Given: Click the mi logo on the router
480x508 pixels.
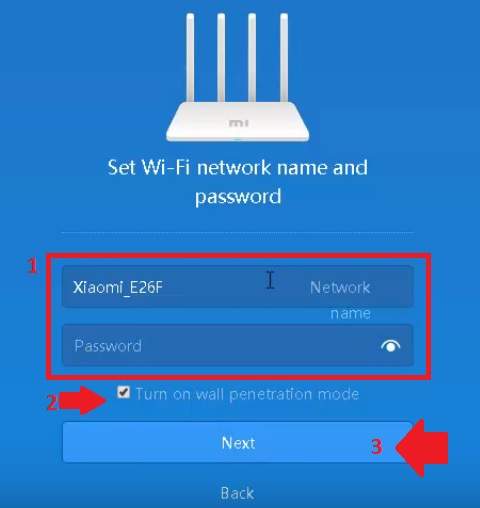Looking at the screenshot, I should click(x=238, y=123).
